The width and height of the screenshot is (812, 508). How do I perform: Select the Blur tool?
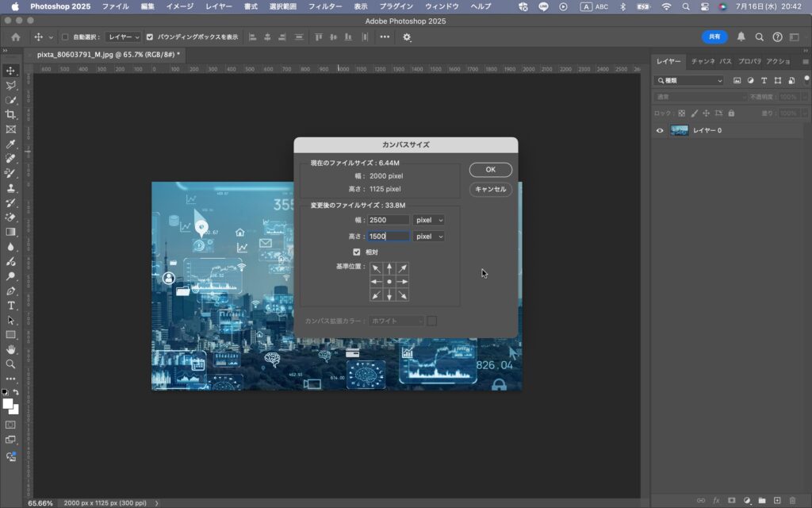(x=10, y=247)
